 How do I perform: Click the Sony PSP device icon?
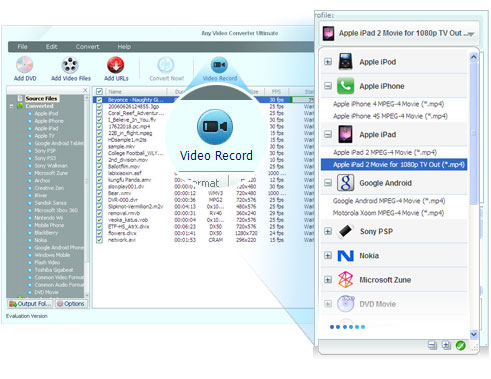pos(345,231)
